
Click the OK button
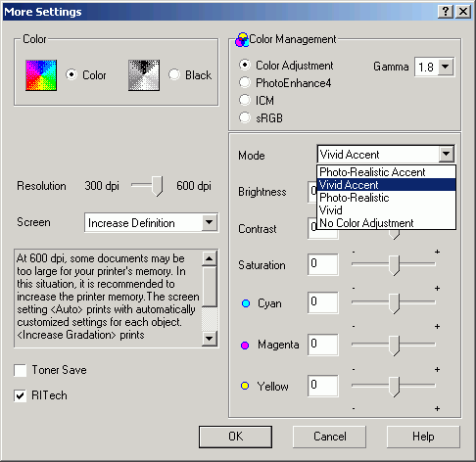coord(235,437)
